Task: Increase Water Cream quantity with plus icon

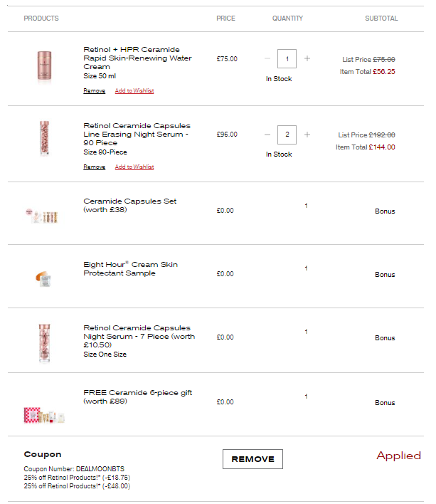Action: coord(307,58)
